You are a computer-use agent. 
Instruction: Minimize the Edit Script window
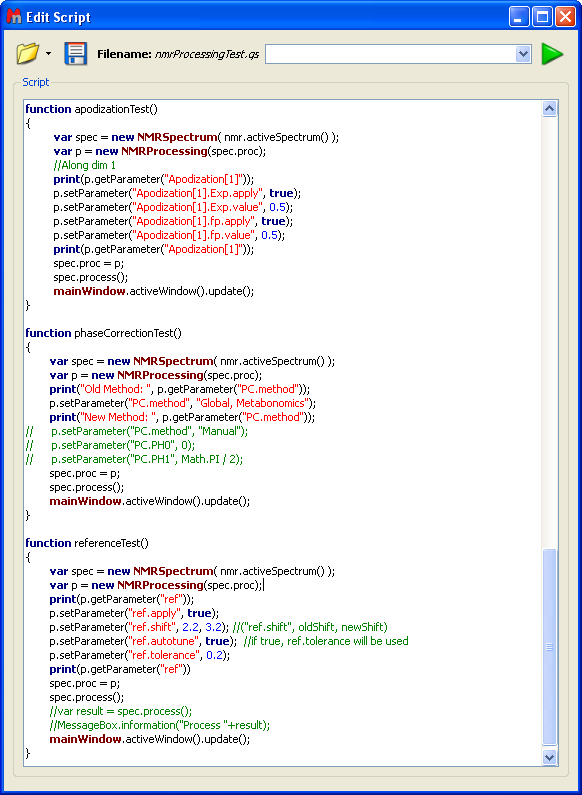pyautogui.click(x=519, y=18)
